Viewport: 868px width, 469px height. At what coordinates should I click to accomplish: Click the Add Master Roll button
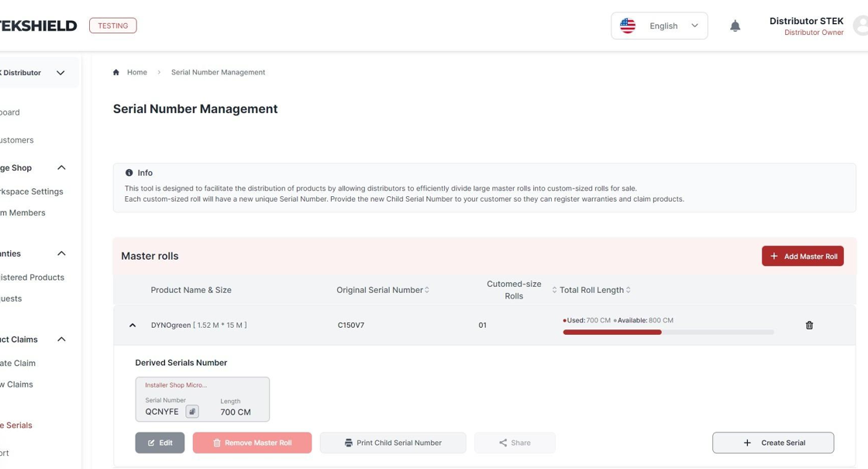click(802, 256)
